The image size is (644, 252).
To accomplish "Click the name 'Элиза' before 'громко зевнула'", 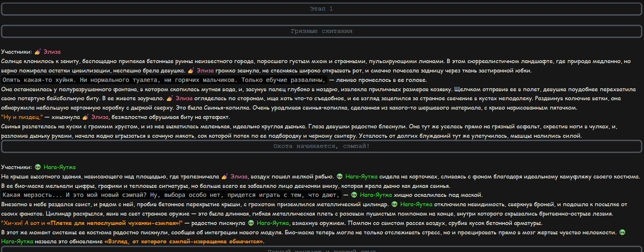I will 205,71.
